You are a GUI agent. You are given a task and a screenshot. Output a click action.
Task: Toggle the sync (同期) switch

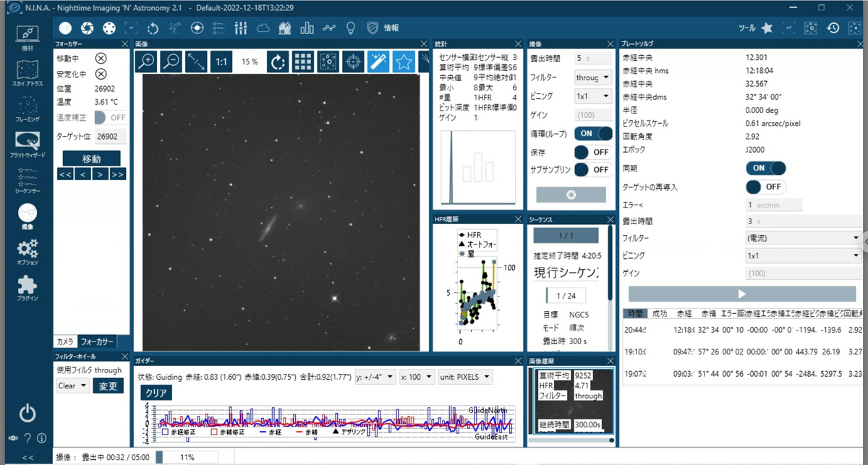(x=767, y=168)
